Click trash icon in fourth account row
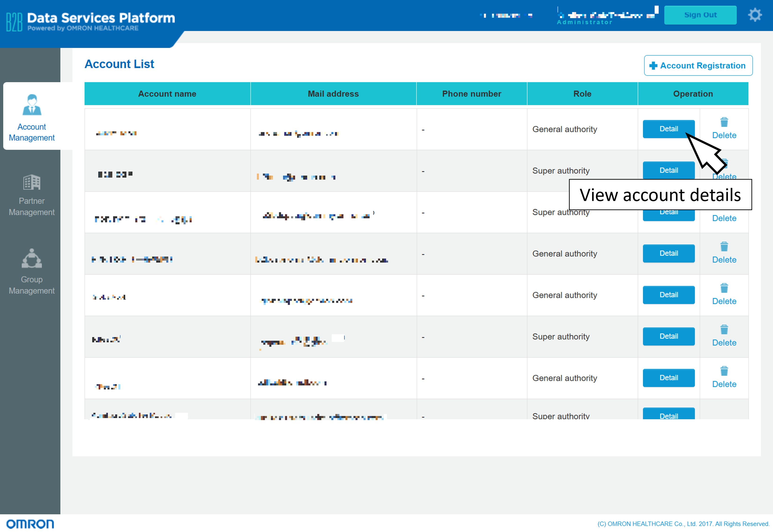This screenshot has height=532, width=773. pos(724,247)
